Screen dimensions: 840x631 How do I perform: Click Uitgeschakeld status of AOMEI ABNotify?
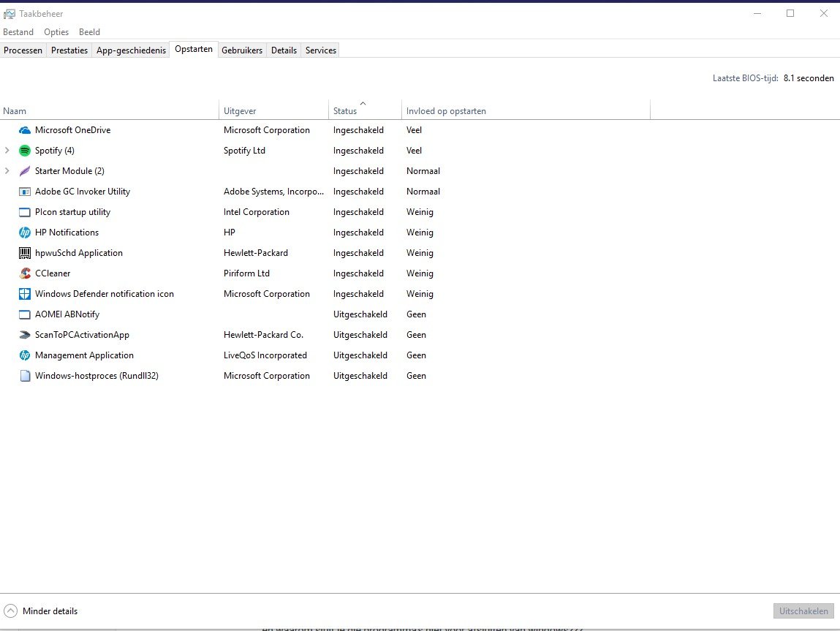click(360, 314)
